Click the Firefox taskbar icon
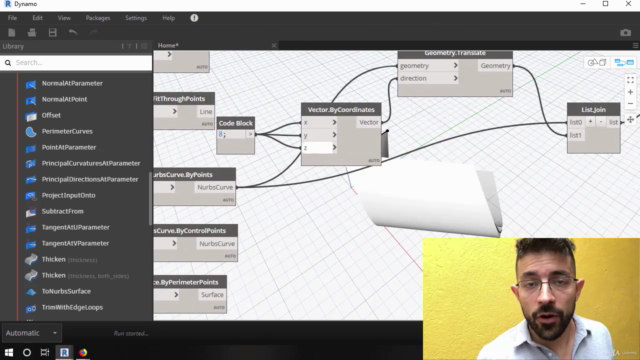The height and width of the screenshot is (360, 640). pyautogui.click(x=83, y=352)
